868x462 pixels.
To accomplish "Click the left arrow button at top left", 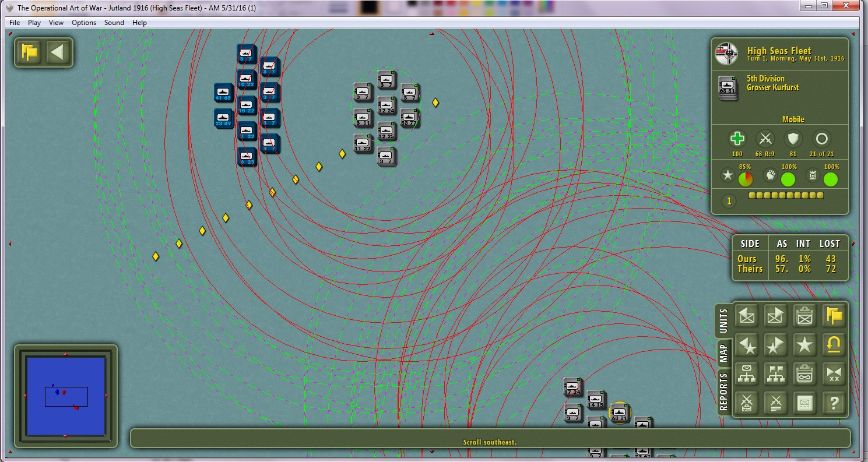I will pos(57,53).
